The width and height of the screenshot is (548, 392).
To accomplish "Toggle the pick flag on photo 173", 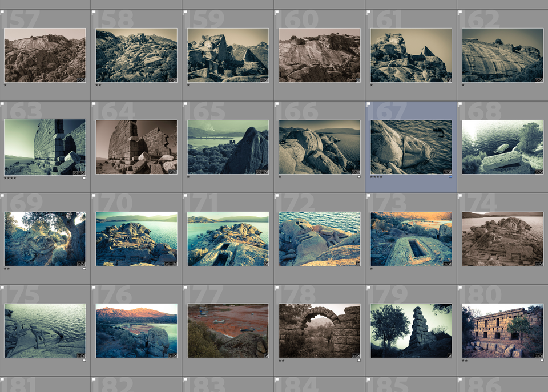I will coord(368,196).
